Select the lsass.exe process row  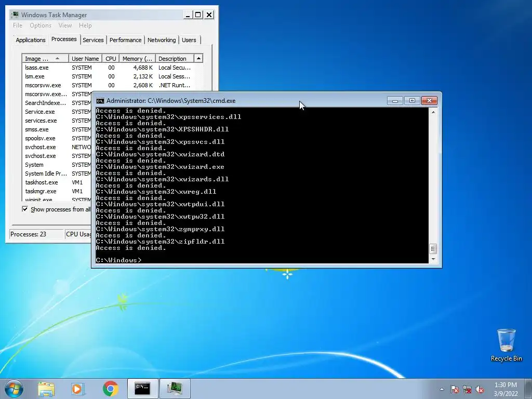pyautogui.click(x=108, y=68)
